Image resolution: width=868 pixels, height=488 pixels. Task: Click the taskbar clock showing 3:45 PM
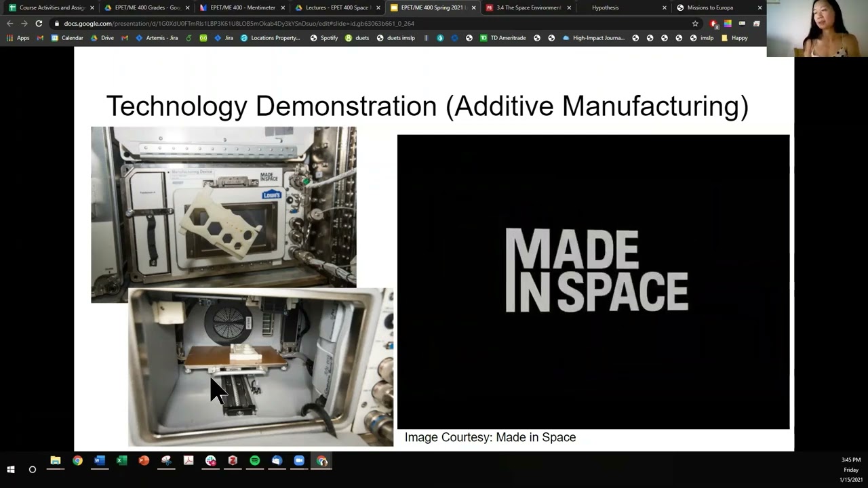coord(850,460)
